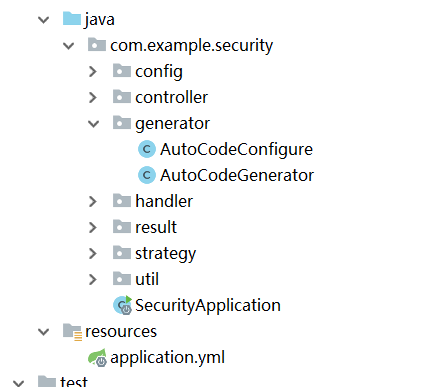Click the application.yml Spring config icon
The image size is (428, 387).
tap(97, 358)
